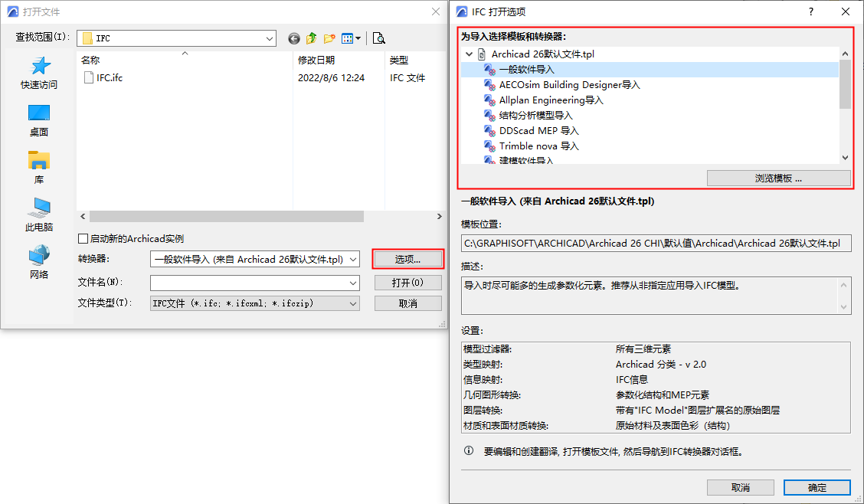The width and height of the screenshot is (864, 504).
Task: Click the 文件名 filename input field
Action: point(249,283)
